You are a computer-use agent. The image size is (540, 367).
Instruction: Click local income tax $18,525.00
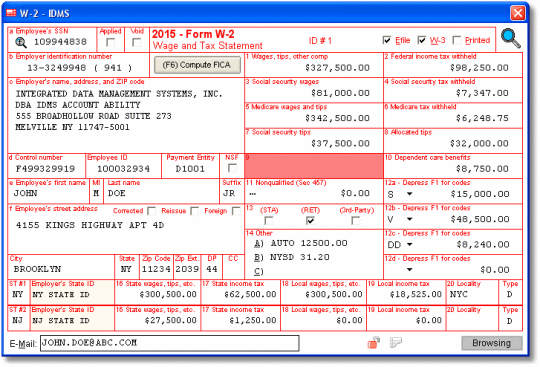point(416,294)
